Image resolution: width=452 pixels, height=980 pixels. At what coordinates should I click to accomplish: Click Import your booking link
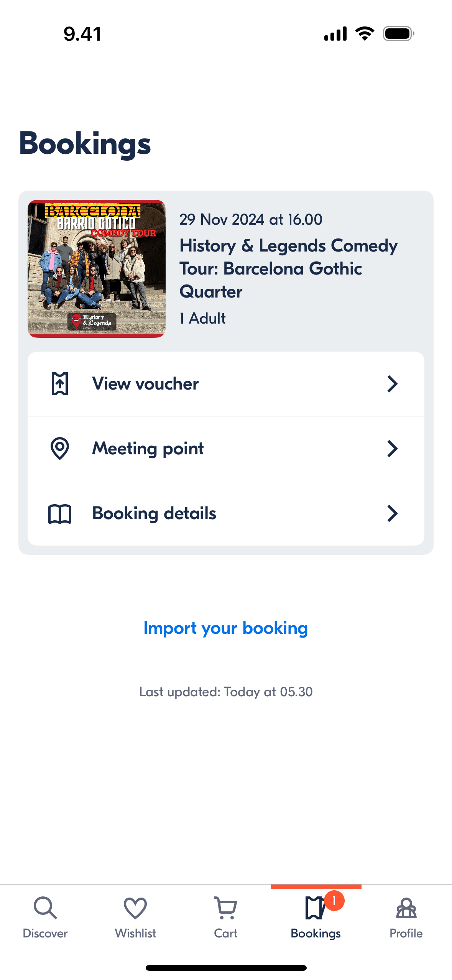pyautogui.click(x=225, y=628)
